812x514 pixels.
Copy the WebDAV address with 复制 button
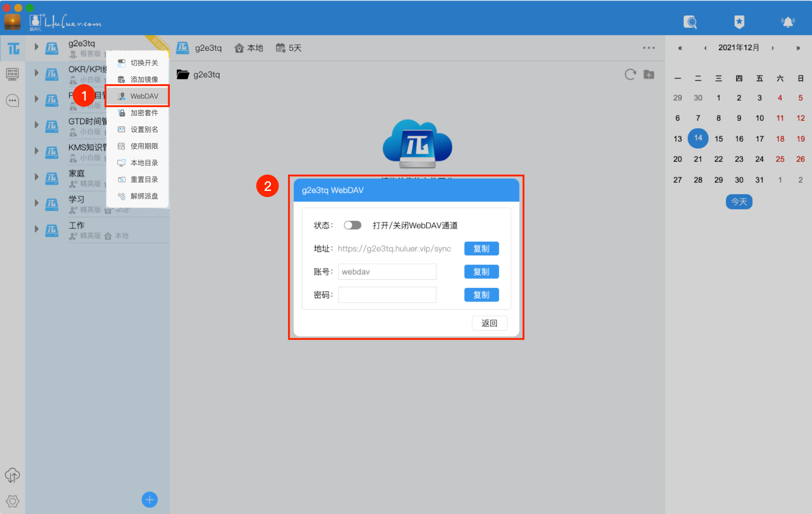click(x=482, y=249)
